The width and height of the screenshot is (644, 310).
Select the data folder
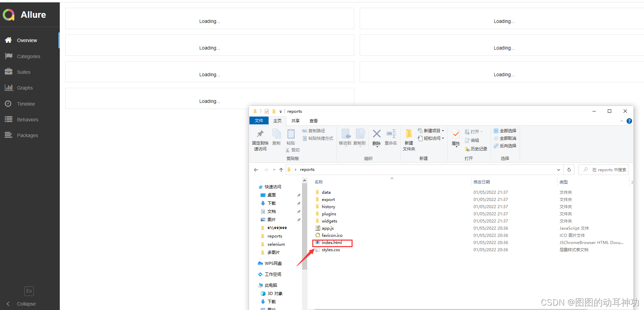pyautogui.click(x=326, y=192)
